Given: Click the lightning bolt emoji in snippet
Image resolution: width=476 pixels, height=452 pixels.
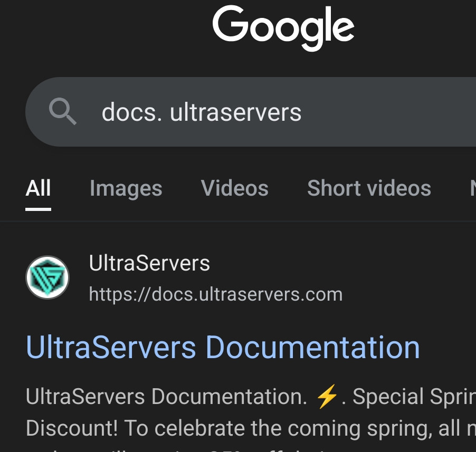Looking at the screenshot, I should 327,397.
